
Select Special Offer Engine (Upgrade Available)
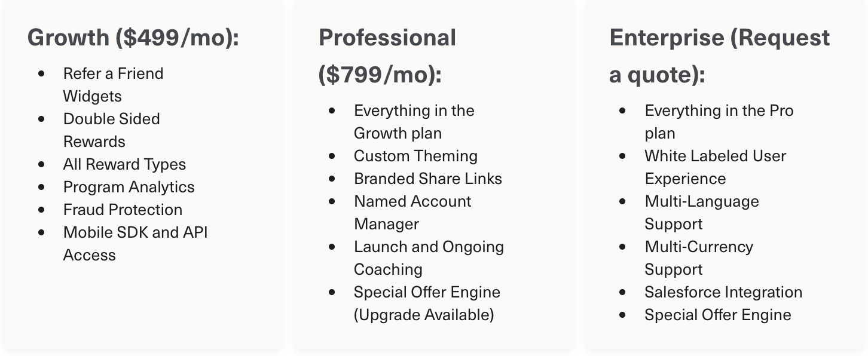(427, 303)
